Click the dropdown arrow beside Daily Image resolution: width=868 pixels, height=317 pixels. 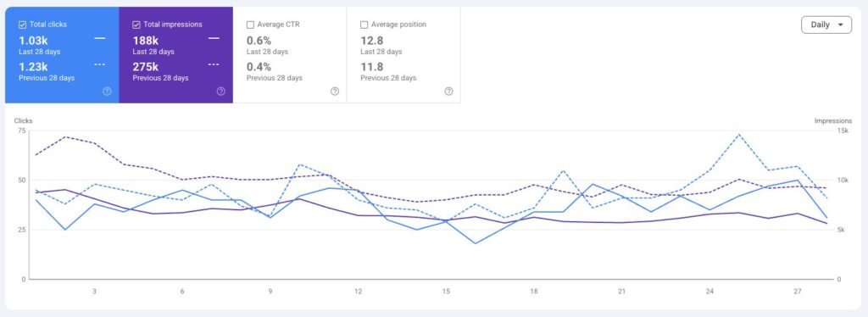click(x=841, y=25)
